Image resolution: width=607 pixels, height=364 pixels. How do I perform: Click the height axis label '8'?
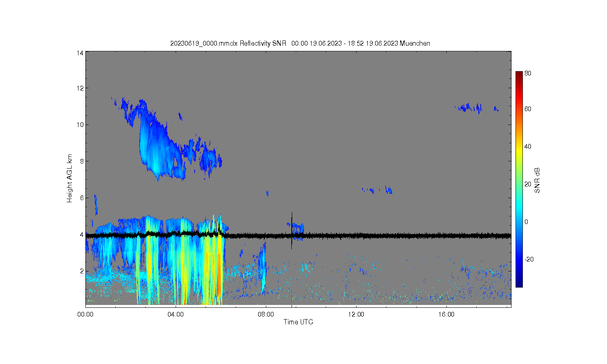pos(82,161)
